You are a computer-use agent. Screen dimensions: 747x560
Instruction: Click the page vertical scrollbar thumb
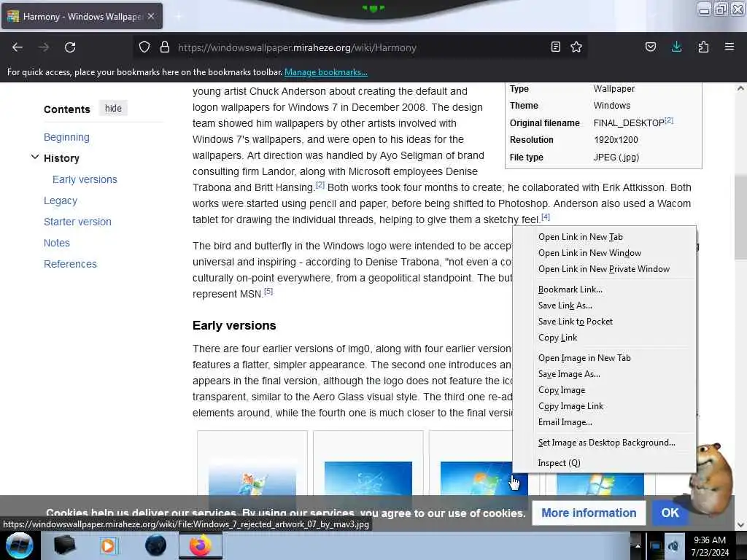(x=740, y=217)
